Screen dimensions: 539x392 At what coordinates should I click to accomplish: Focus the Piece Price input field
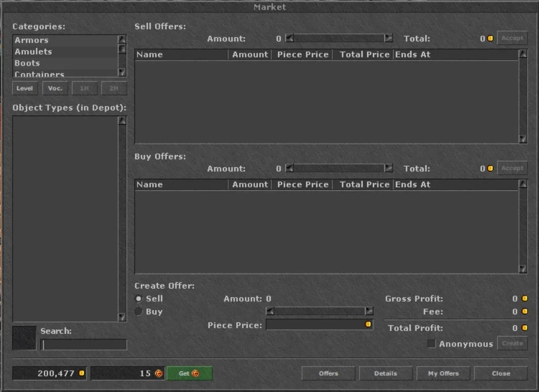point(319,324)
